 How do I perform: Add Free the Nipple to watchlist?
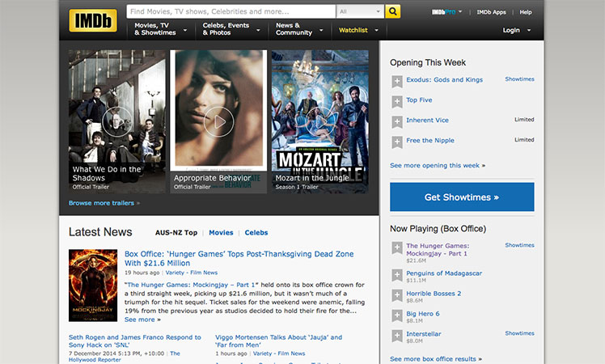pyautogui.click(x=396, y=142)
